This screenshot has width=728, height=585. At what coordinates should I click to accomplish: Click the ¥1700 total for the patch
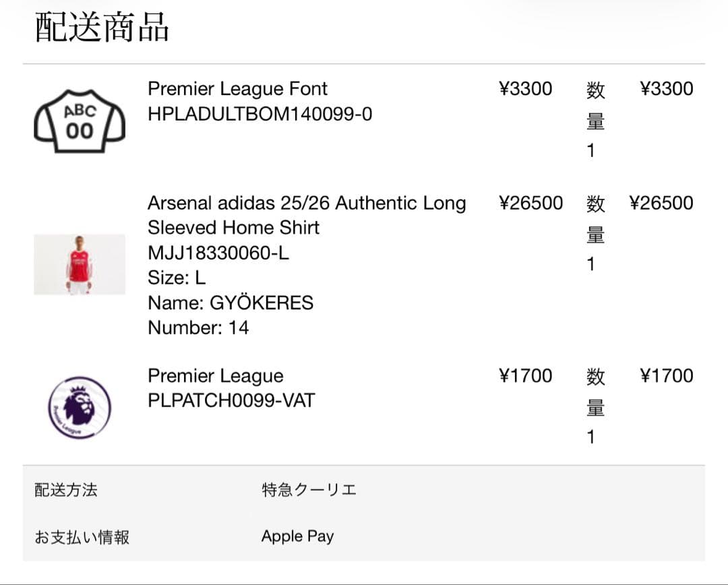(x=666, y=375)
